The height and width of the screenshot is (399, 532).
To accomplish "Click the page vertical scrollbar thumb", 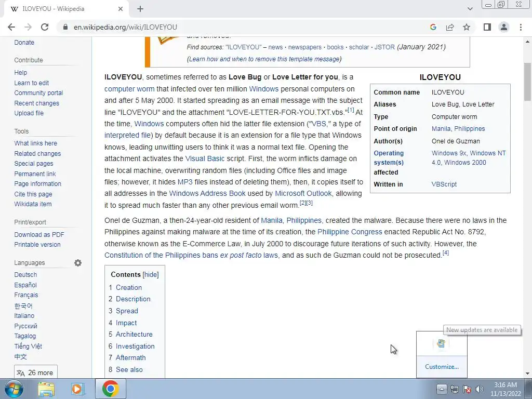I will click(x=527, y=82).
